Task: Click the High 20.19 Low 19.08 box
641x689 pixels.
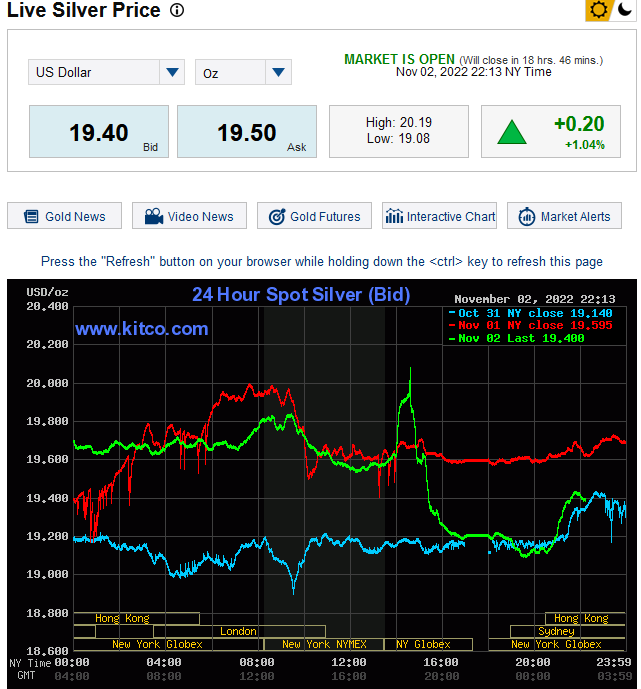Action: coord(399,131)
